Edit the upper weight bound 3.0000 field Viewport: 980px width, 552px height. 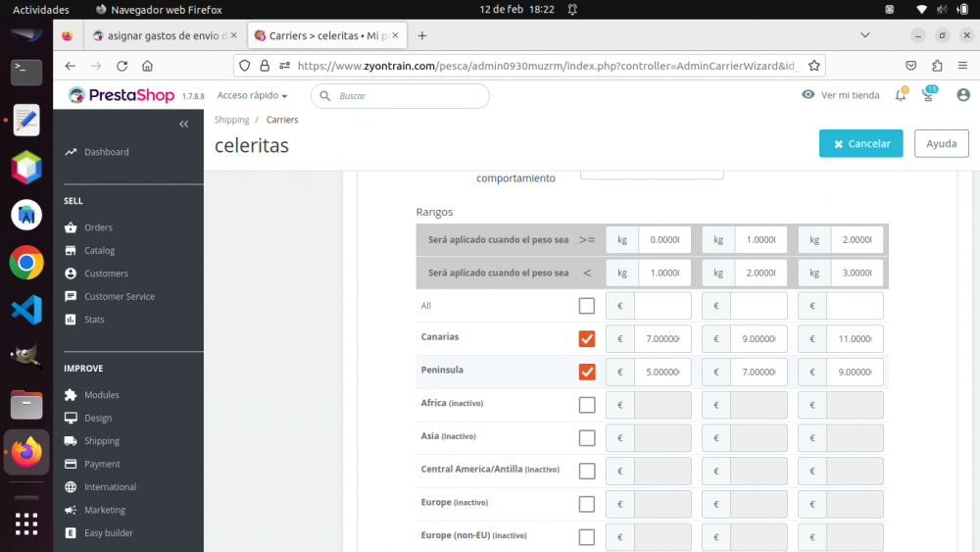857,273
